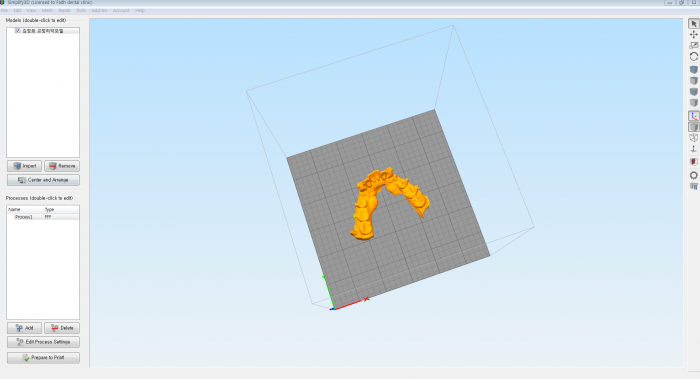This screenshot has height=379, width=700.
Task: Add a new process
Action: click(25, 328)
